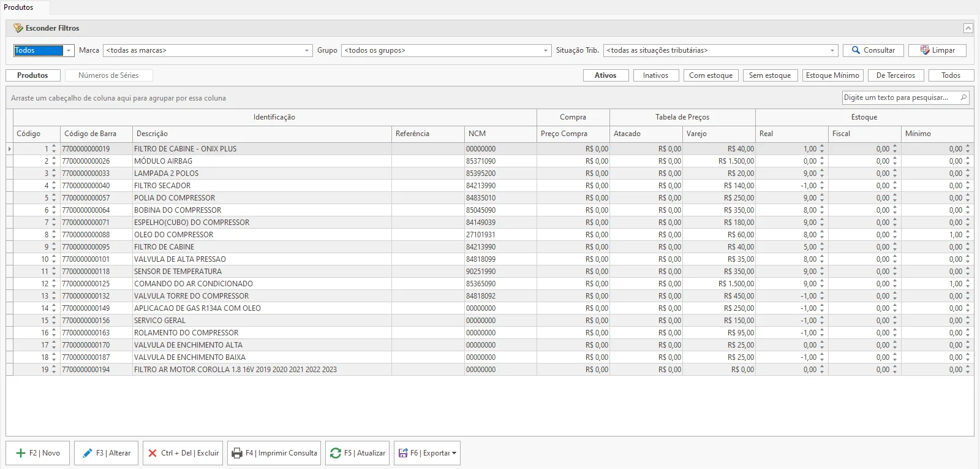Image resolution: width=980 pixels, height=469 pixels.
Task: Click the Esconder Filtros funnel icon
Action: pos(18,28)
